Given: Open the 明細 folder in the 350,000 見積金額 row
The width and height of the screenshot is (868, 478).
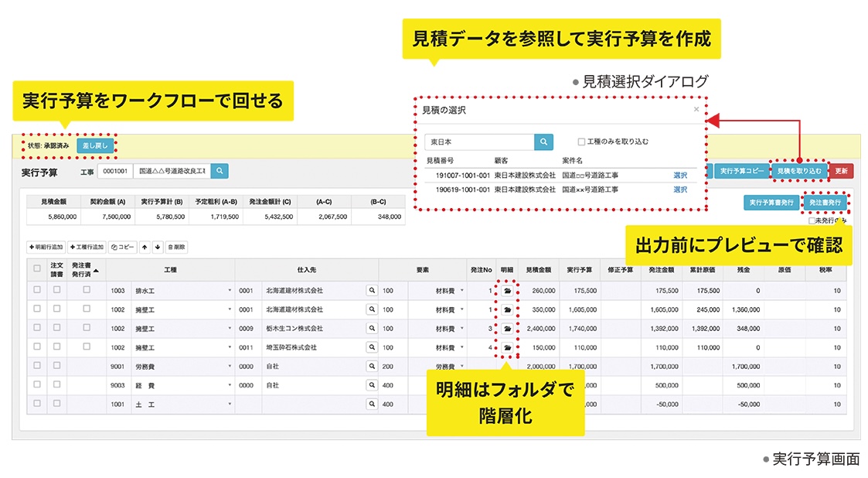Looking at the screenshot, I should (507, 309).
